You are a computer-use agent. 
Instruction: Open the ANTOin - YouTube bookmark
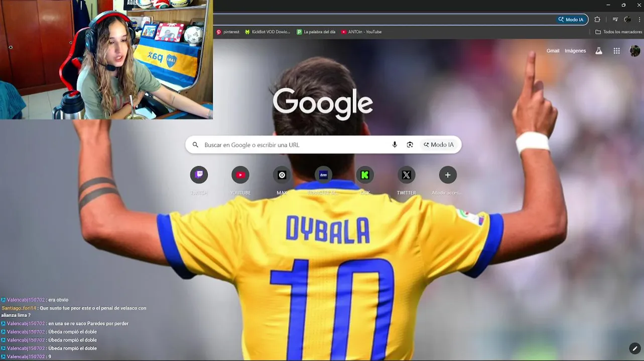point(361,32)
